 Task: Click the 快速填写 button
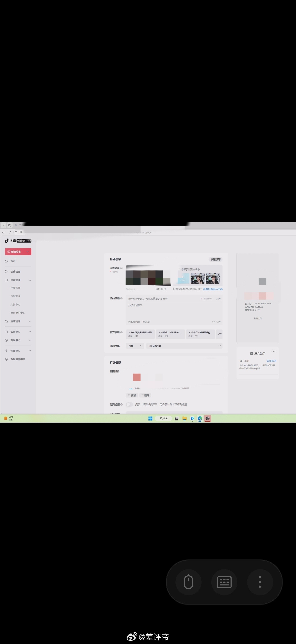(x=216, y=260)
